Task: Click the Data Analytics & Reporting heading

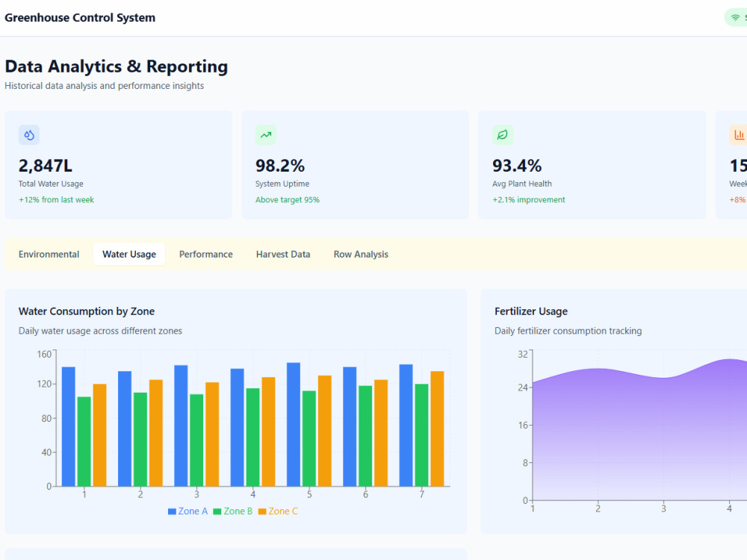Action: coord(117,66)
